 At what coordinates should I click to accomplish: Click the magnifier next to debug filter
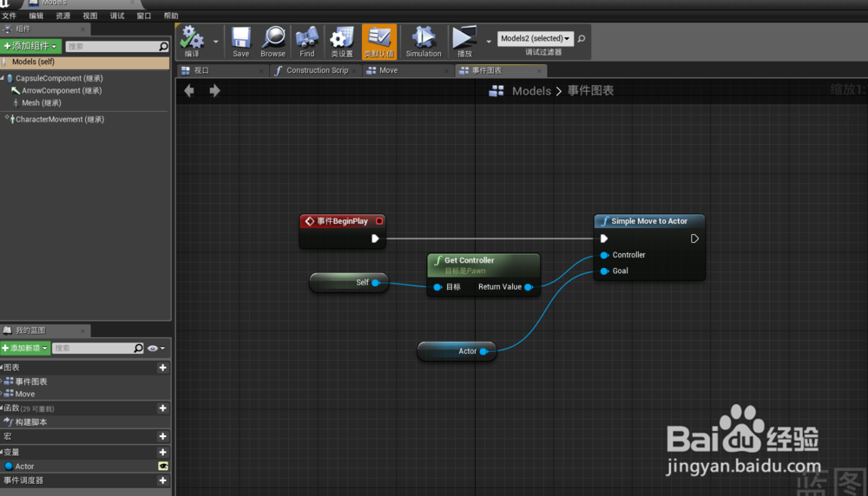pyautogui.click(x=582, y=38)
